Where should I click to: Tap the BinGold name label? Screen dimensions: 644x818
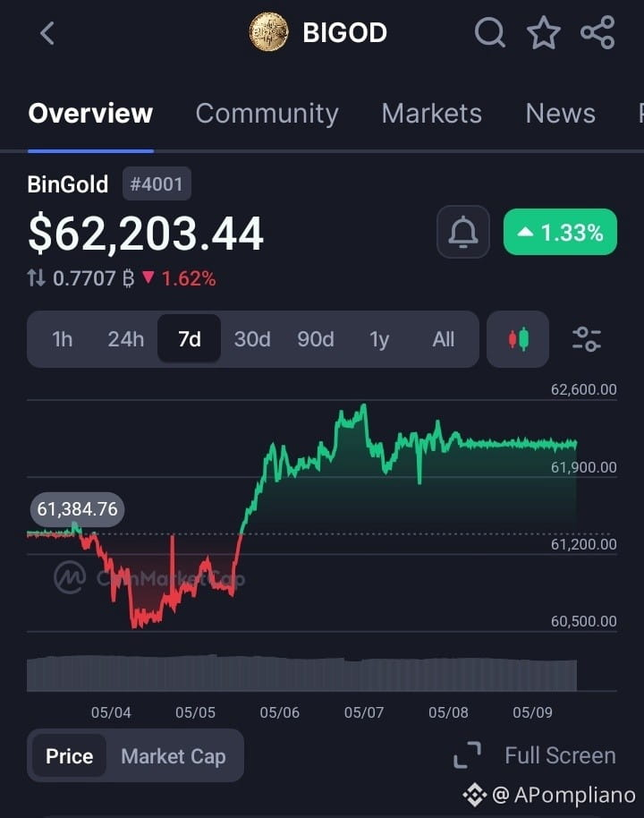(68, 184)
